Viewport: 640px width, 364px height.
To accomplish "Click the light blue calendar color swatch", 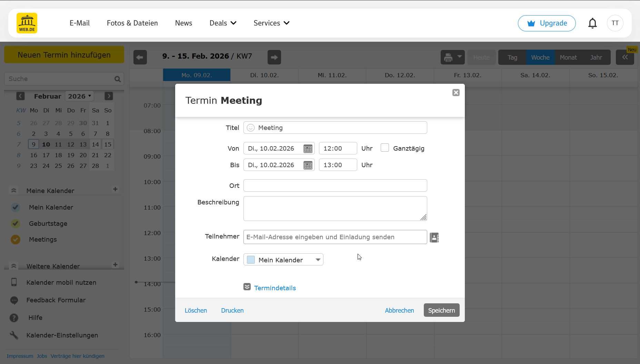I will (251, 260).
